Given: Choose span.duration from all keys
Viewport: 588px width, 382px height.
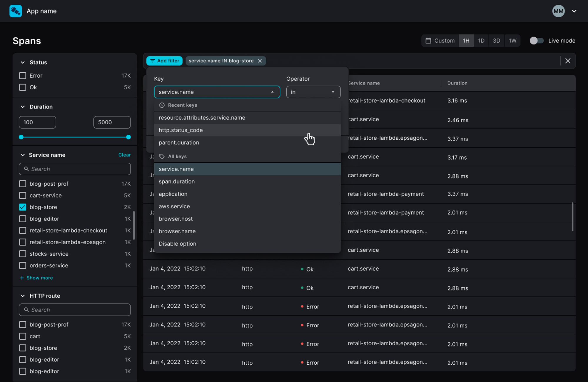Looking at the screenshot, I should pos(177,181).
